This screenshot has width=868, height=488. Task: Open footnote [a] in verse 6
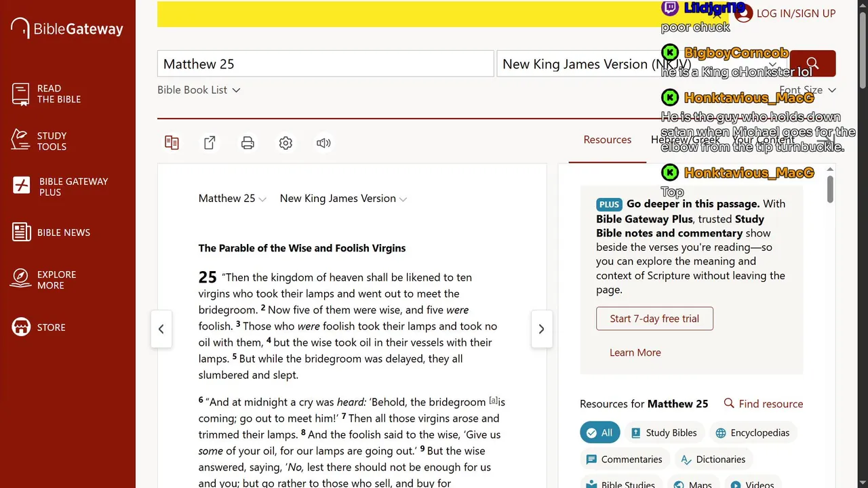coord(494,401)
